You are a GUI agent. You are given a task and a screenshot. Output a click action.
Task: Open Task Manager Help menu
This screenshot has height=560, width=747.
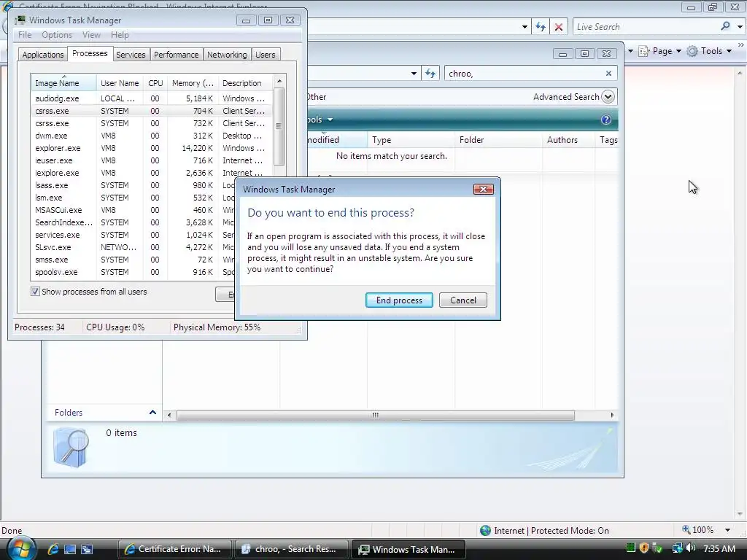tap(120, 35)
